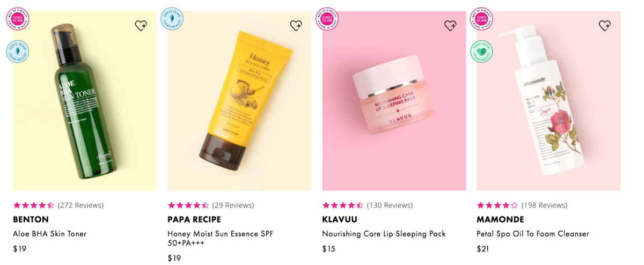The image size is (644, 265).
Task: Click the pink Award Winner badge on Benton toner
Action: pos(18,19)
